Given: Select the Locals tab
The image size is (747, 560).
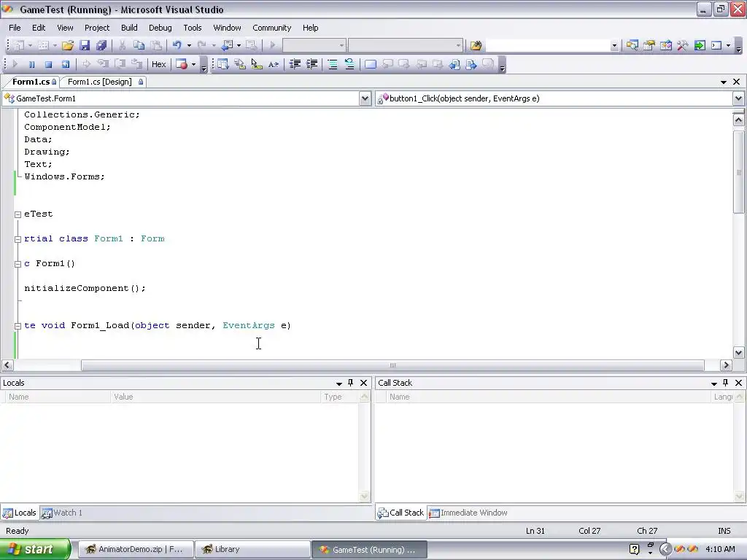Looking at the screenshot, I should (x=20, y=513).
